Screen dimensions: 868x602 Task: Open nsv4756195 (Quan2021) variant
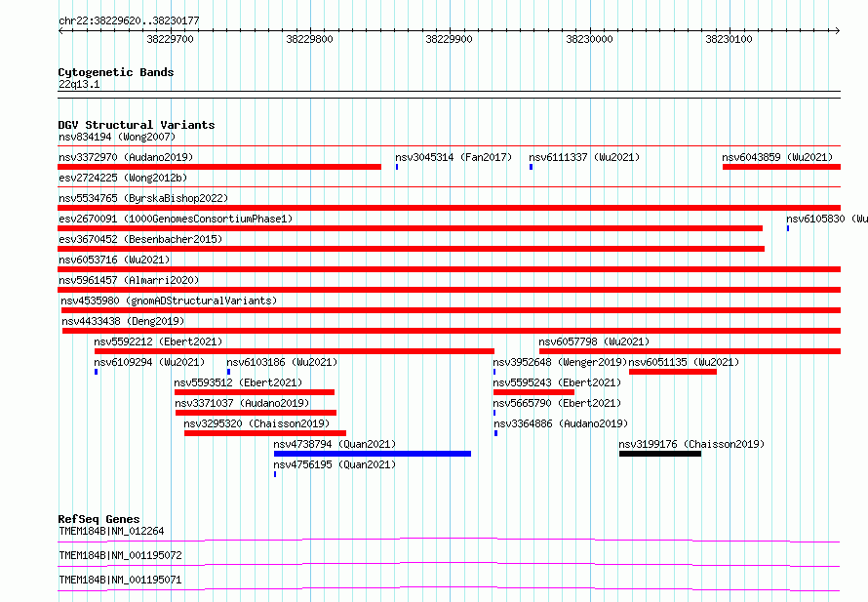click(x=335, y=464)
